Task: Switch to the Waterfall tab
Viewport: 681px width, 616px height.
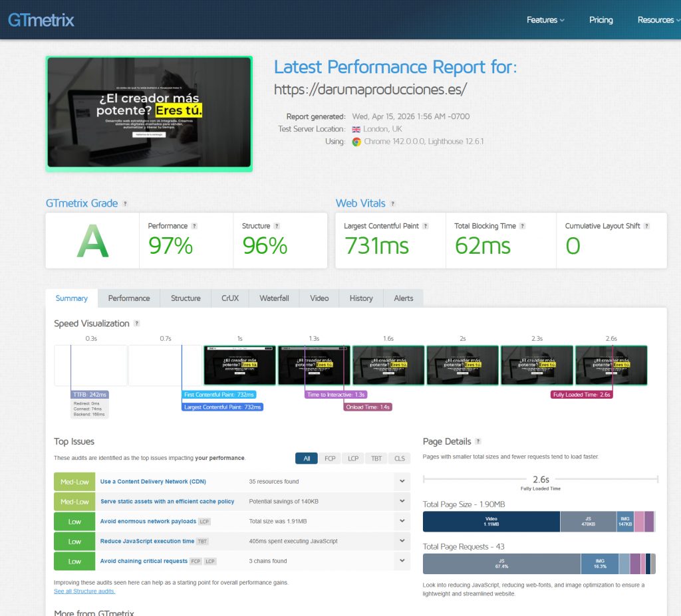Action: coord(274,298)
